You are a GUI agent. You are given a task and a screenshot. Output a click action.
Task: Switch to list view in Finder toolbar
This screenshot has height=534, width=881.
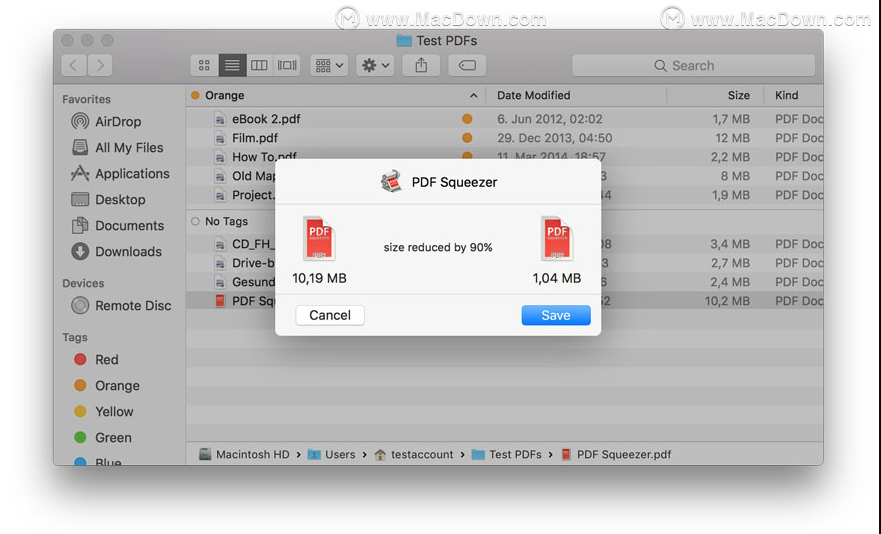(232, 65)
